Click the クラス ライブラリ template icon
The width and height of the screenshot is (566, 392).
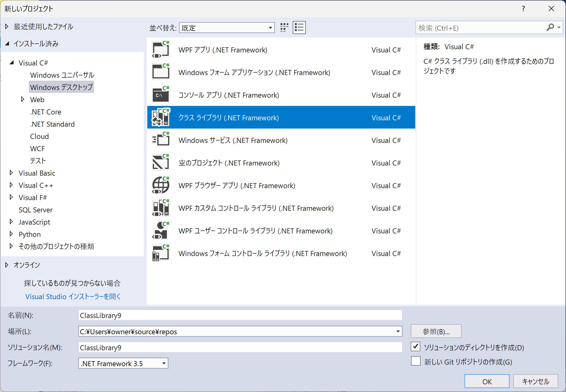pyautogui.click(x=161, y=117)
